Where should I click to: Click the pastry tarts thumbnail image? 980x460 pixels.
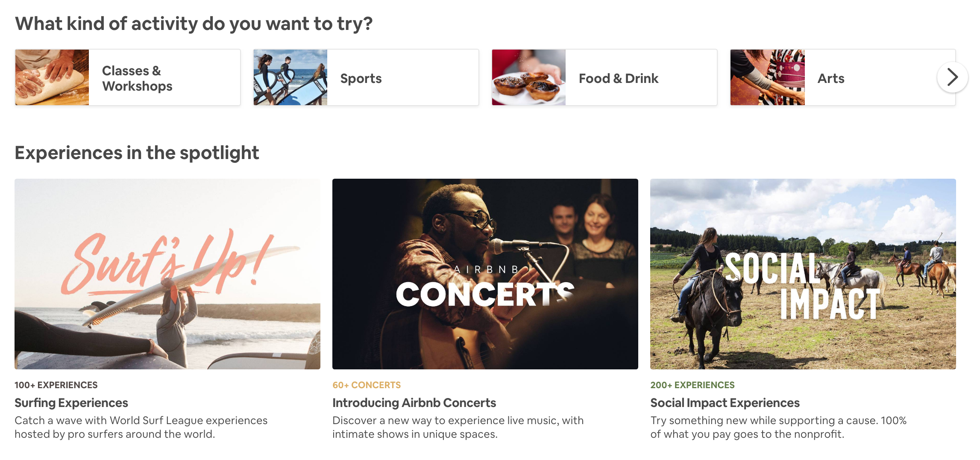(529, 77)
